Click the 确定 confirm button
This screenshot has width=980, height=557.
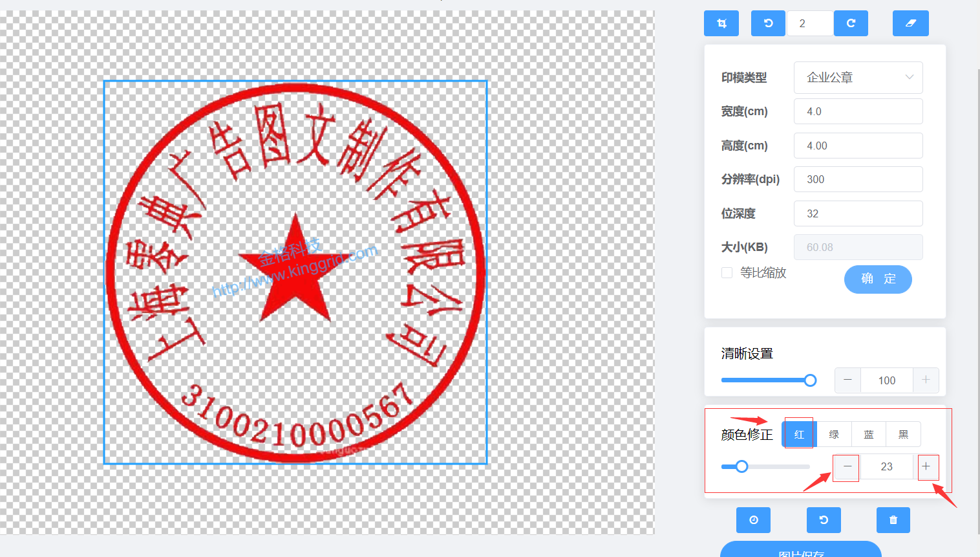[878, 279]
